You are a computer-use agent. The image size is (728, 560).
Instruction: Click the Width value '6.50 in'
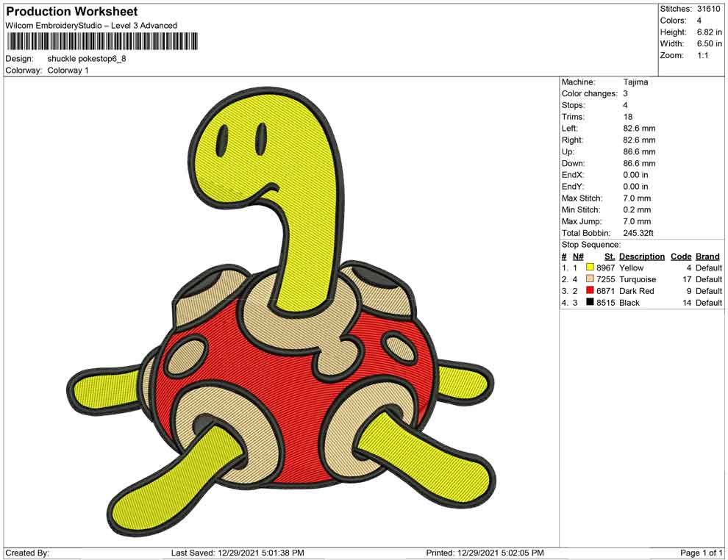click(x=710, y=43)
